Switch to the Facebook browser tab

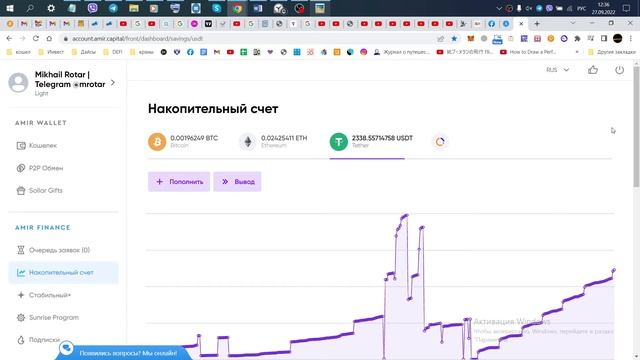tap(491, 24)
